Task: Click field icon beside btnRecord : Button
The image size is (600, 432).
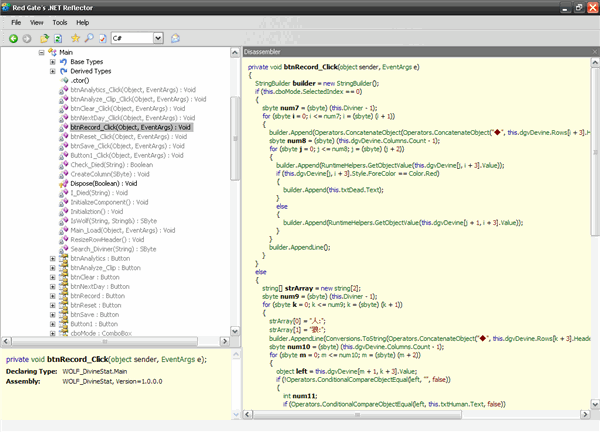Action: [x=64, y=296]
